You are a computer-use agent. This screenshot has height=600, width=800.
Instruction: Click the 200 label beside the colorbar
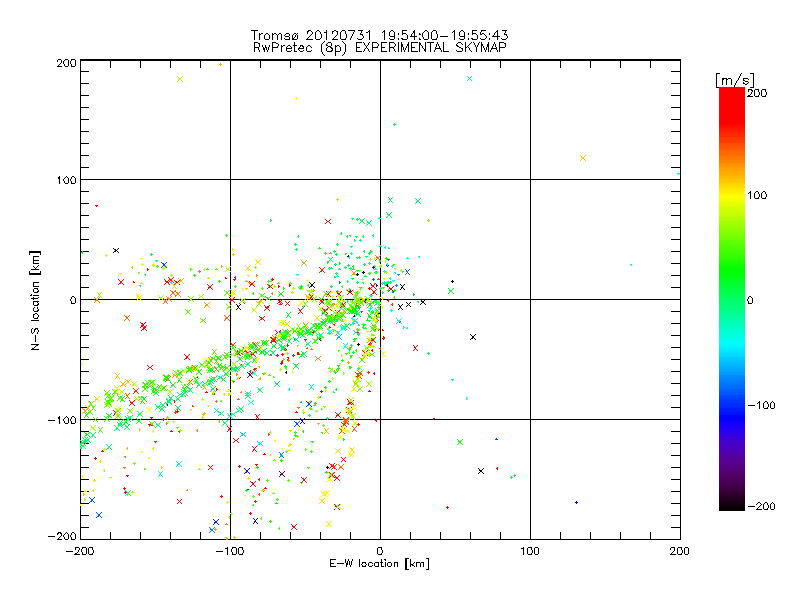pos(757,93)
